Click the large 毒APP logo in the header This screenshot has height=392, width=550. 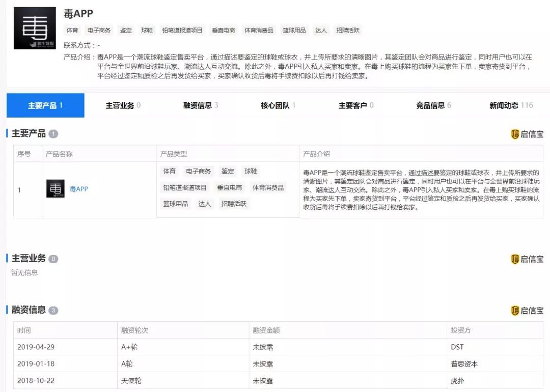(x=35, y=28)
